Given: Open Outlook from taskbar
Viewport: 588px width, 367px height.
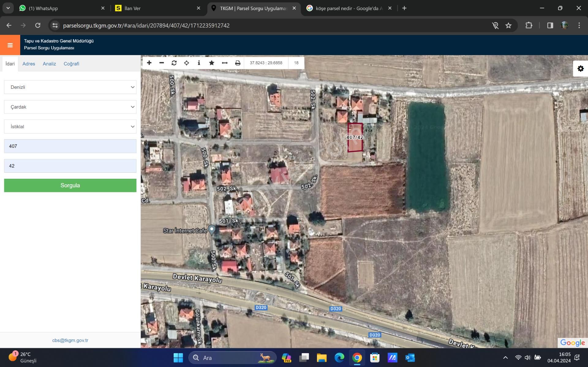Looking at the screenshot, I should [410, 358].
